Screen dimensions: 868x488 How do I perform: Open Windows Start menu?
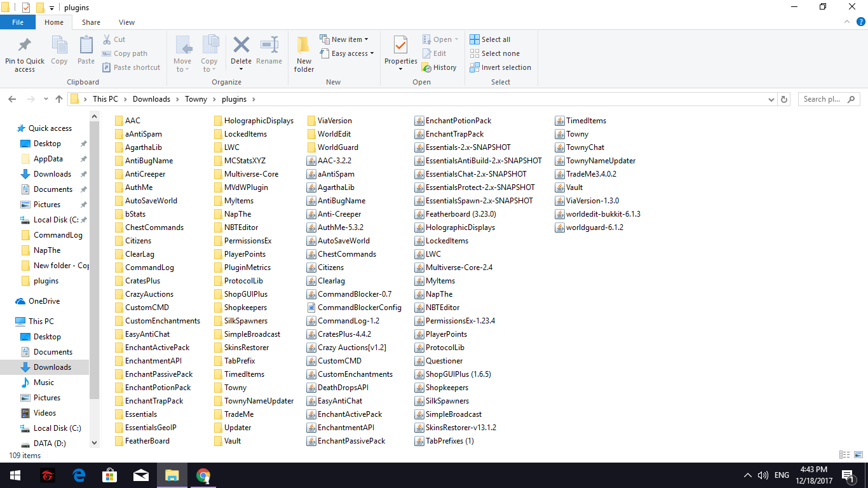(x=15, y=475)
